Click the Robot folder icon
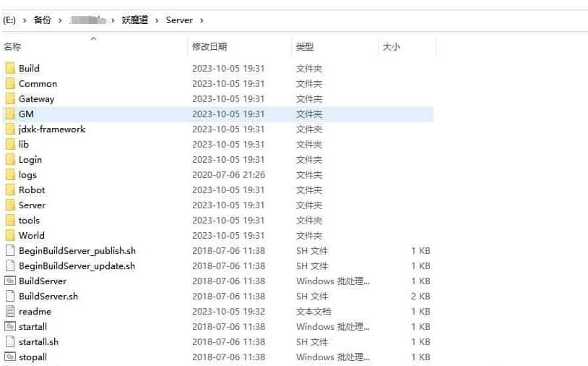Image resolution: width=588 pixels, height=366 pixels. coord(11,190)
